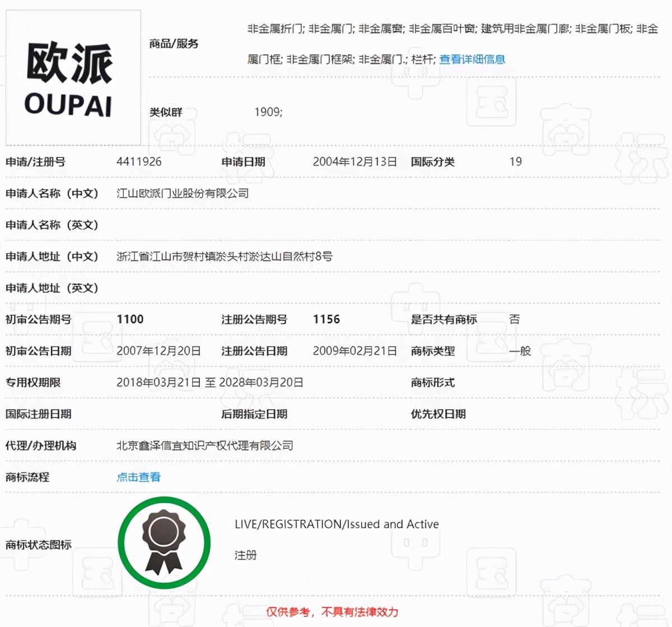Click the 国际注册日期 label
672x627 pixels.
point(39,414)
